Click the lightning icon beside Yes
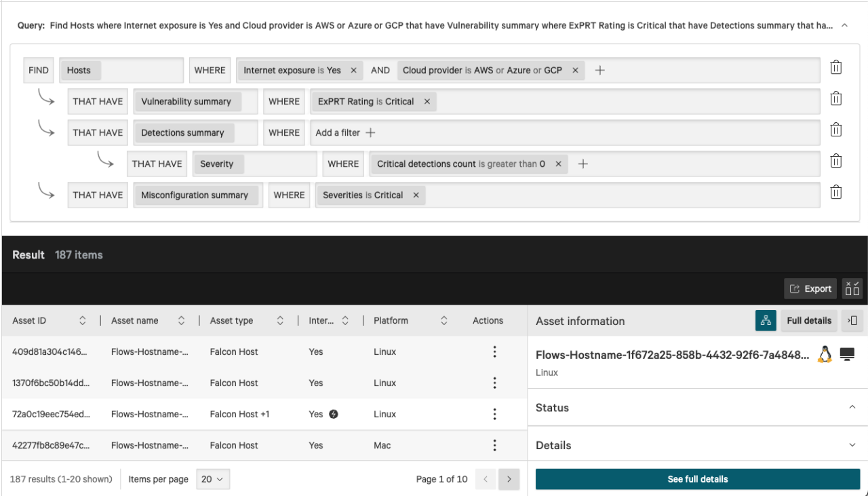Image resolution: width=868 pixels, height=496 pixels. (x=334, y=414)
